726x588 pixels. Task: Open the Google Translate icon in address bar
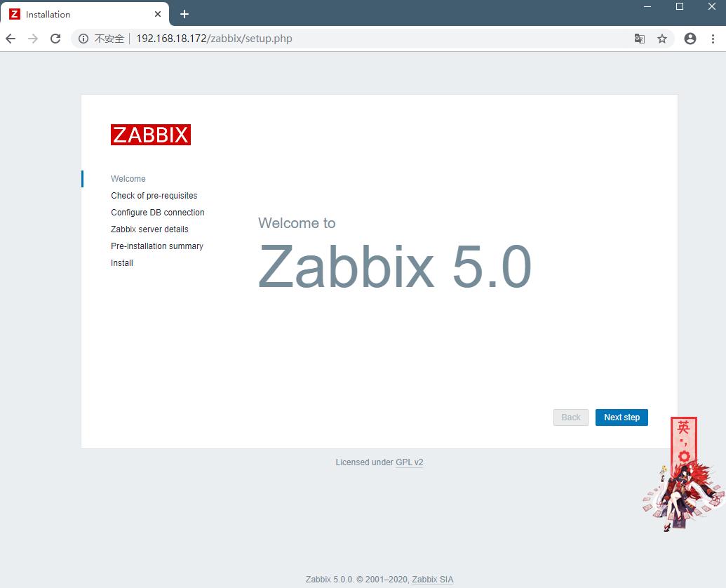tap(639, 39)
